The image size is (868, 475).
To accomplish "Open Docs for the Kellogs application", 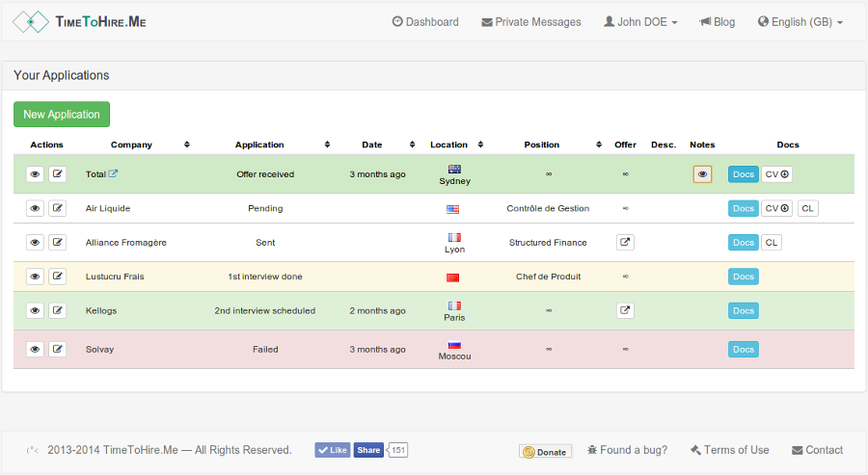I will 744,311.
